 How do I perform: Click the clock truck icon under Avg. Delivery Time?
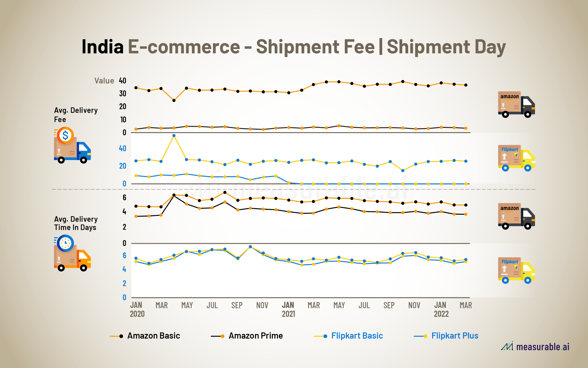pyautogui.click(x=72, y=253)
